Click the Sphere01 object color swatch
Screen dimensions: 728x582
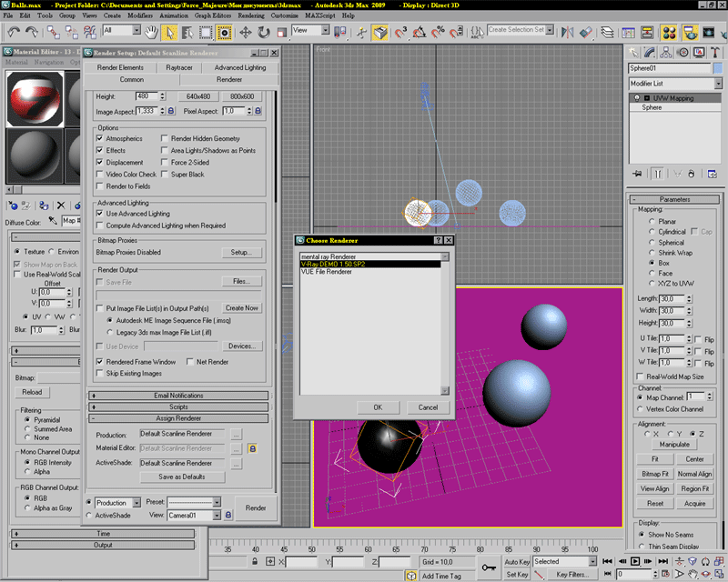[718, 68]
